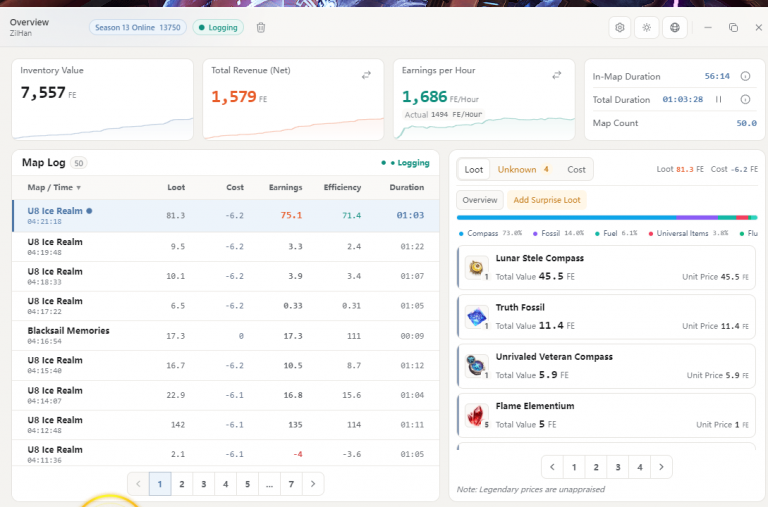The width and height of the screenshot is (768, 507).
Task: Select Blacksail Memories run at 04:16:54
Action: pos(225,336)
